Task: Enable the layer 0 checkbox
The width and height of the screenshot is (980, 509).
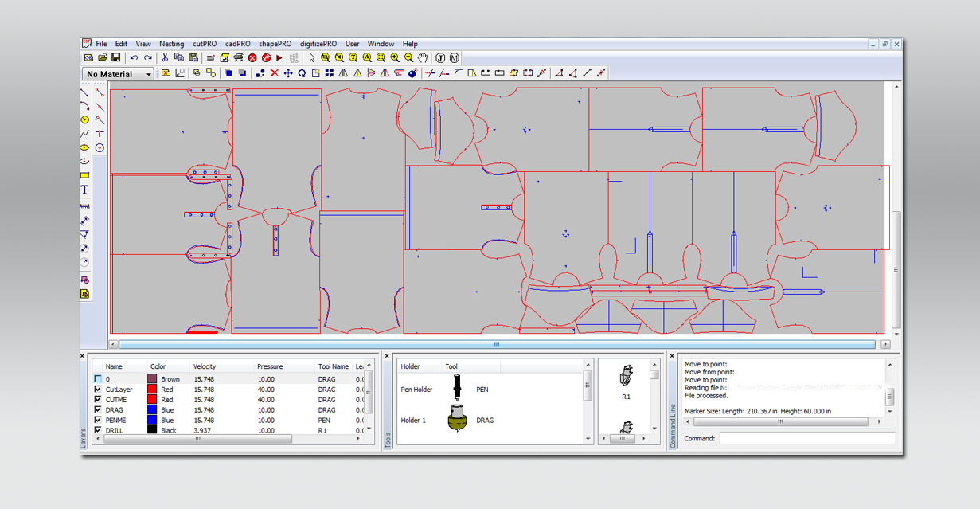Action: pyautogui.click(x=98, y=379)
